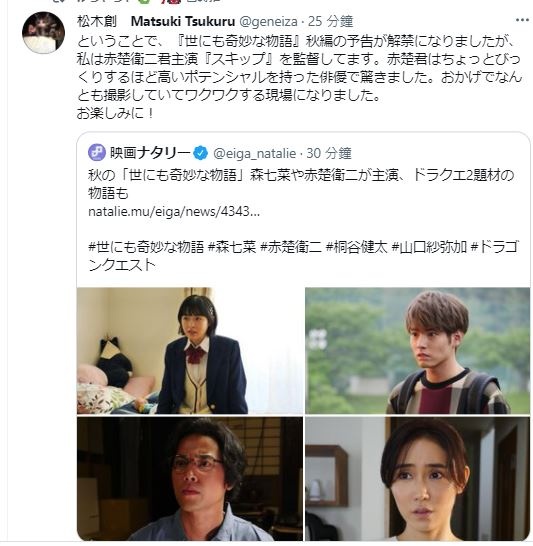Open the 25 分鐘 tweet timestamp
The image size is (533, 546).
tap(330, 22)
